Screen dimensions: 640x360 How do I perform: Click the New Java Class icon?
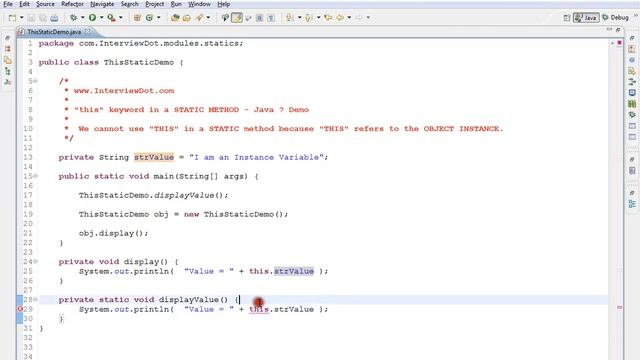(x=149, y=18)
